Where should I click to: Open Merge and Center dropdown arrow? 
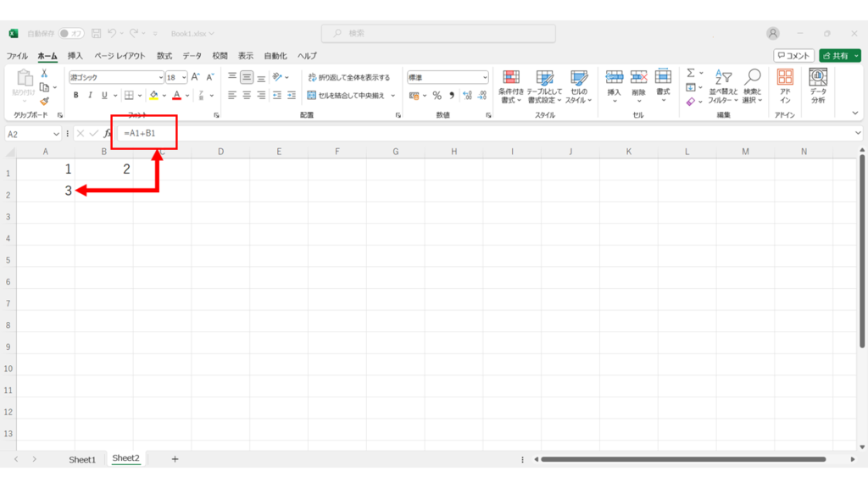[393, 96]
